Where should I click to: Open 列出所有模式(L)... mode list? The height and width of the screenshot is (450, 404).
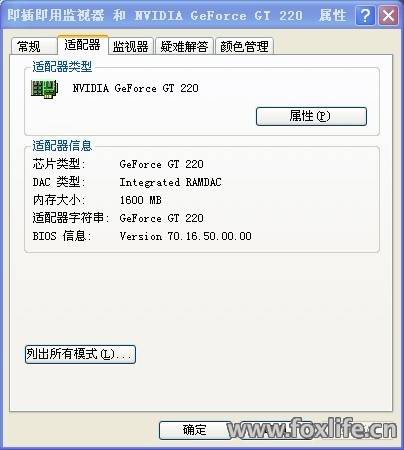click(x=80, y=354)
